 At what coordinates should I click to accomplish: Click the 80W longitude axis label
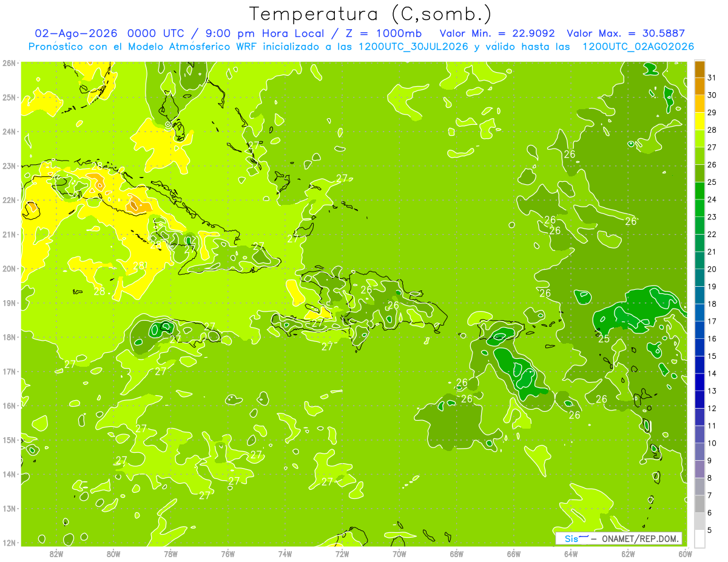coord(113,554)
